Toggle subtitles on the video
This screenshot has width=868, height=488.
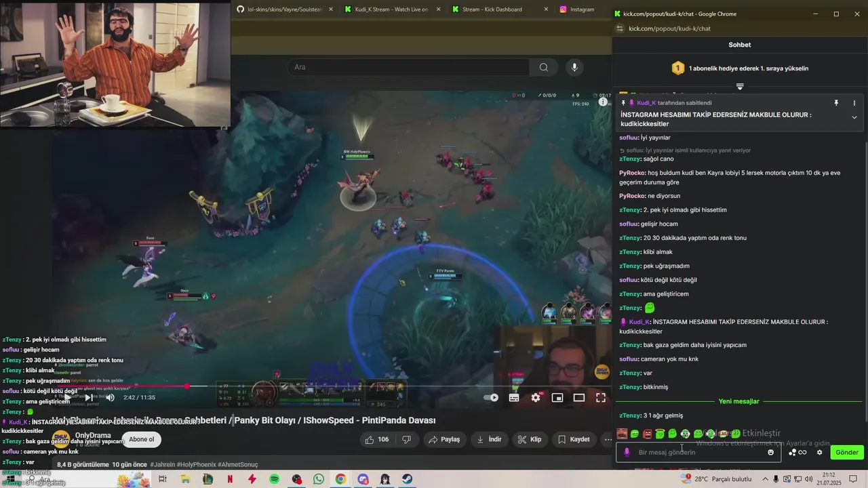click(x=514, y=398)
